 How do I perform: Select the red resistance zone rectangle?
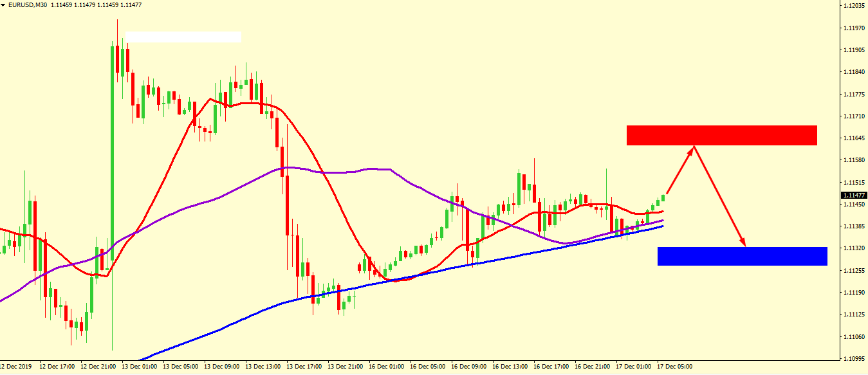click(721, 135)
